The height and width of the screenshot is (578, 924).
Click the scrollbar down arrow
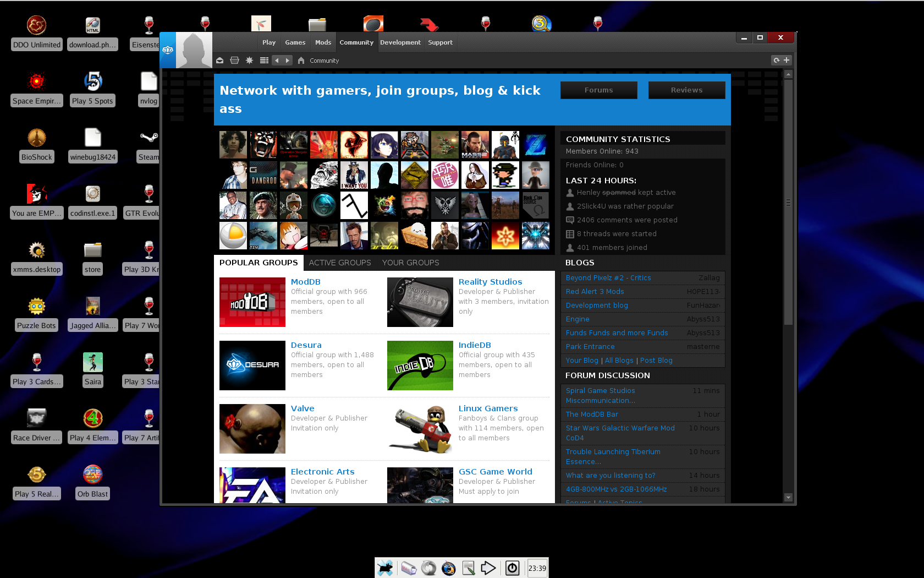click(788, 498)
